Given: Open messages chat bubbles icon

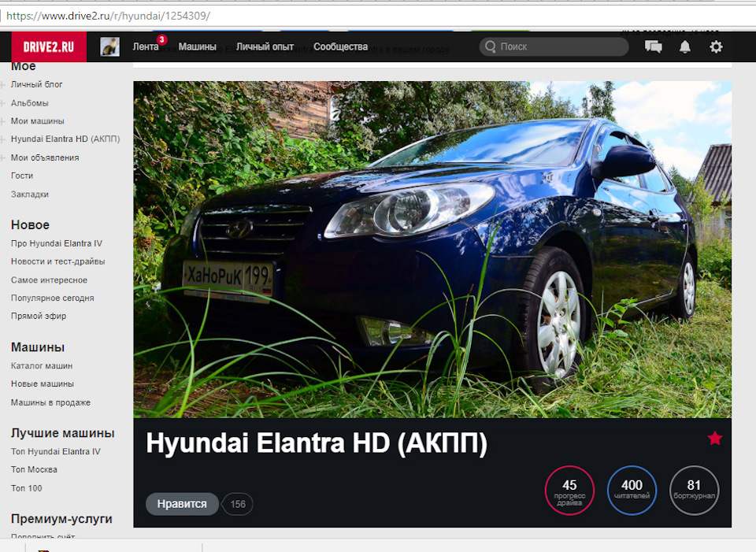Looking at the screenshot, I should pos(654,46).
